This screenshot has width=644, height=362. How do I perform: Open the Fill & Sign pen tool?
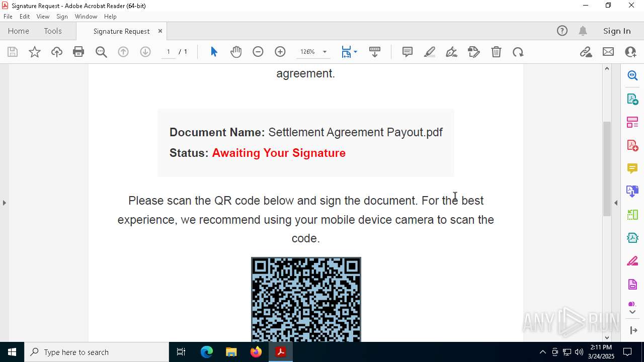[451, 52]
